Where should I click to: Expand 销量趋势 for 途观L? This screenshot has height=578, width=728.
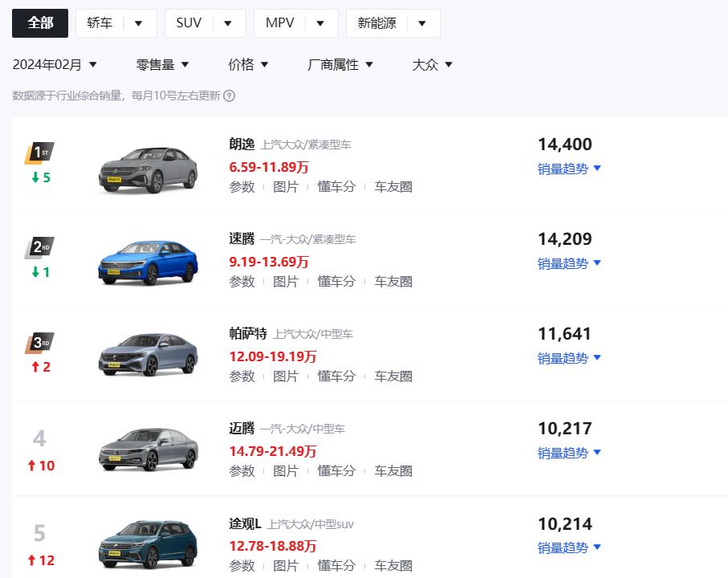click(569, 547)
